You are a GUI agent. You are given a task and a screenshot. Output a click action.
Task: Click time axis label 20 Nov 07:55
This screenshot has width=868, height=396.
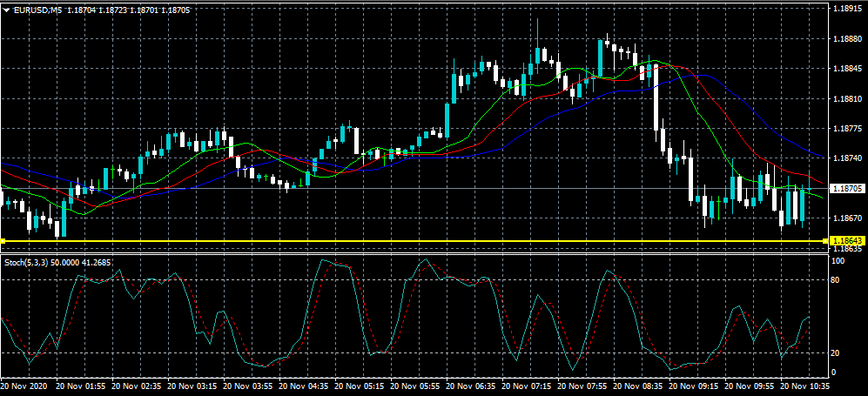[582, 385]
